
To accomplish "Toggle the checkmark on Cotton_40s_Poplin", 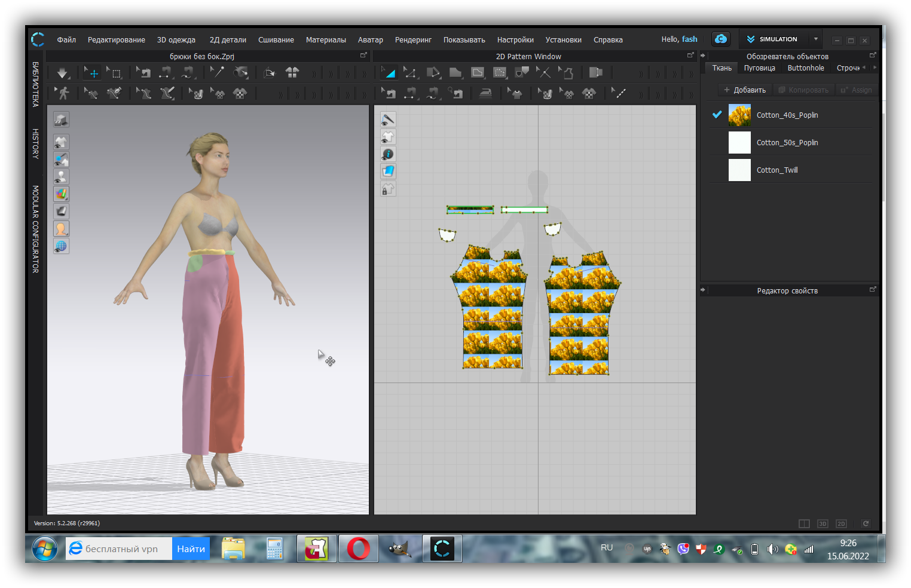I will coord(717,115).
